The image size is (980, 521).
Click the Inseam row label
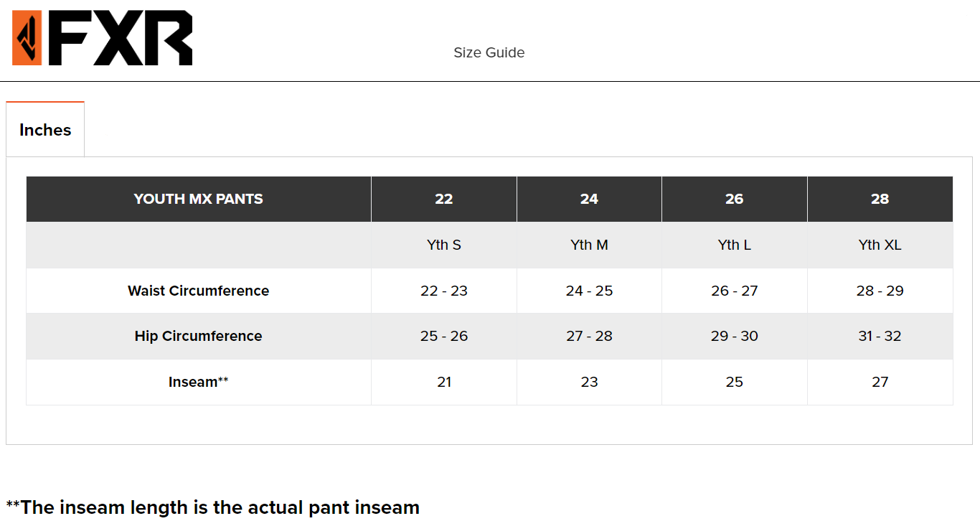pos(198,382)
